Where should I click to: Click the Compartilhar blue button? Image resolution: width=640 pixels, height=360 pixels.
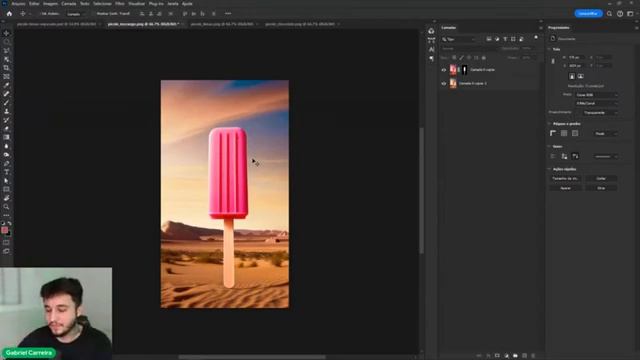(x=588, y=13)
